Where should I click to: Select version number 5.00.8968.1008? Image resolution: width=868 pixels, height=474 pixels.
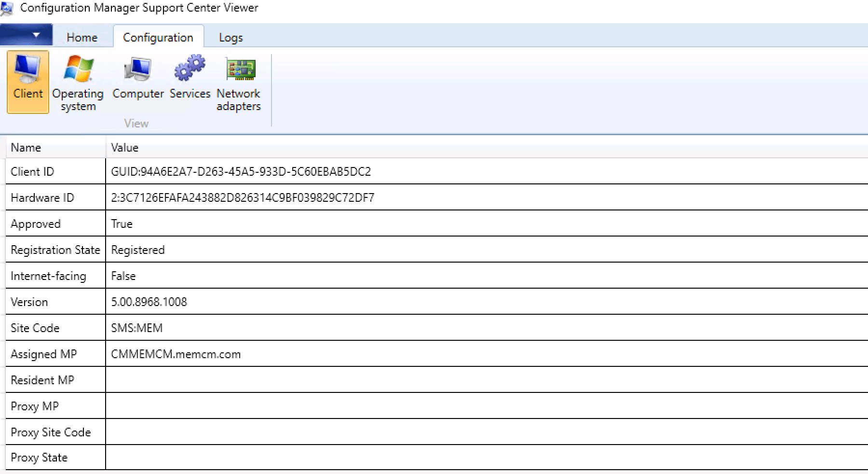[x=149, y=302]
